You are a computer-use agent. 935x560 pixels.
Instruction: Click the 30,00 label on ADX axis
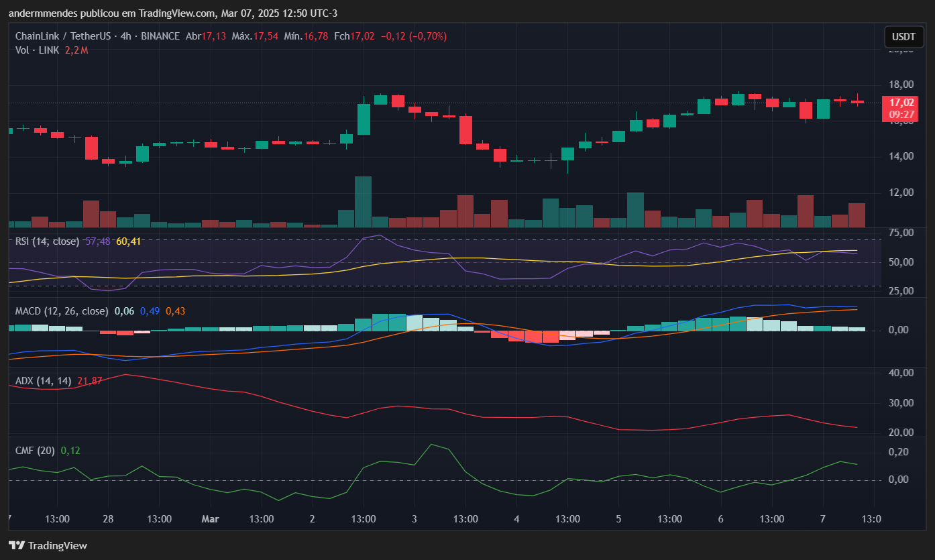pos(903,403)
